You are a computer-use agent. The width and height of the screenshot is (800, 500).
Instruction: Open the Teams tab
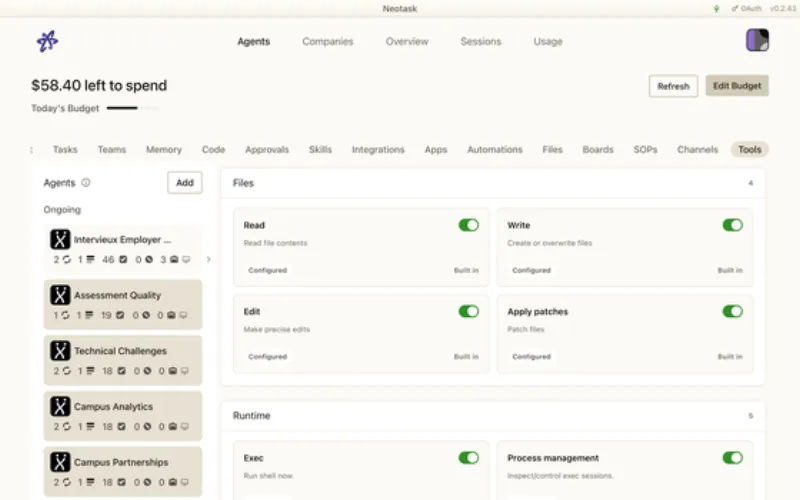[x=112, y=149]
